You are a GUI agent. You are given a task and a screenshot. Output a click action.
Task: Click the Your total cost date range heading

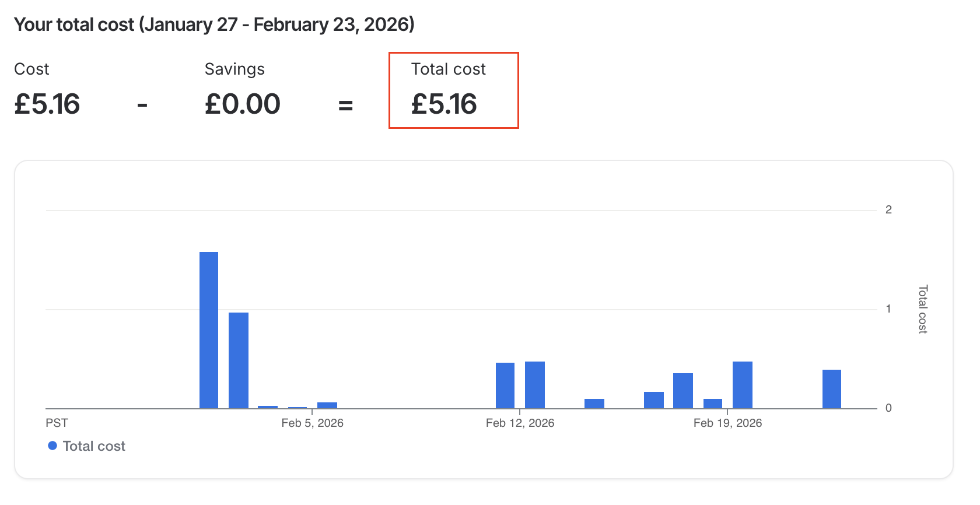[x=214, y=24]
